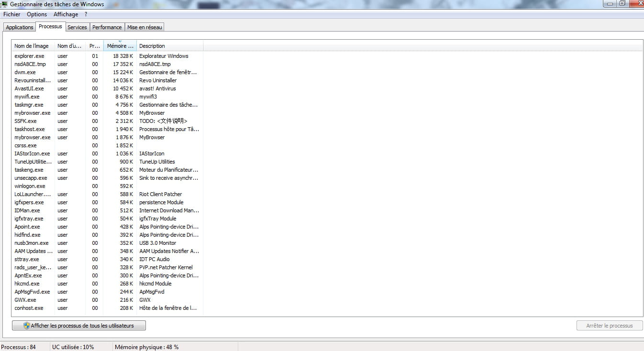Select the IDMan.exe process

pyautogui.click(x=108, y=210)
